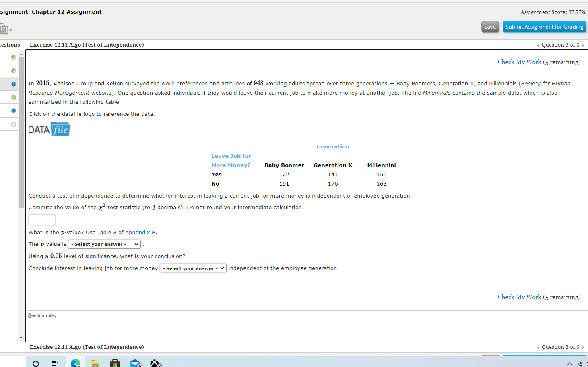
Task: Click Submit Assignment for Grading
Action: (x=544, y=27)
